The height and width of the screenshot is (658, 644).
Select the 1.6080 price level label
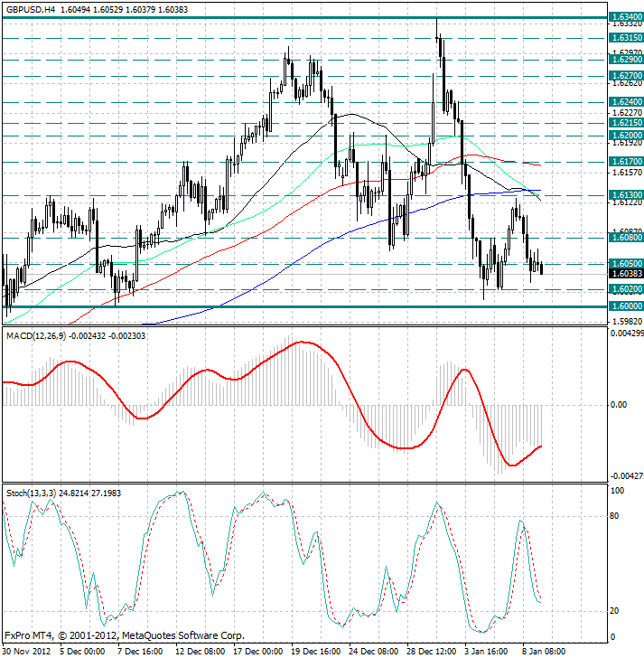(626, 238)
